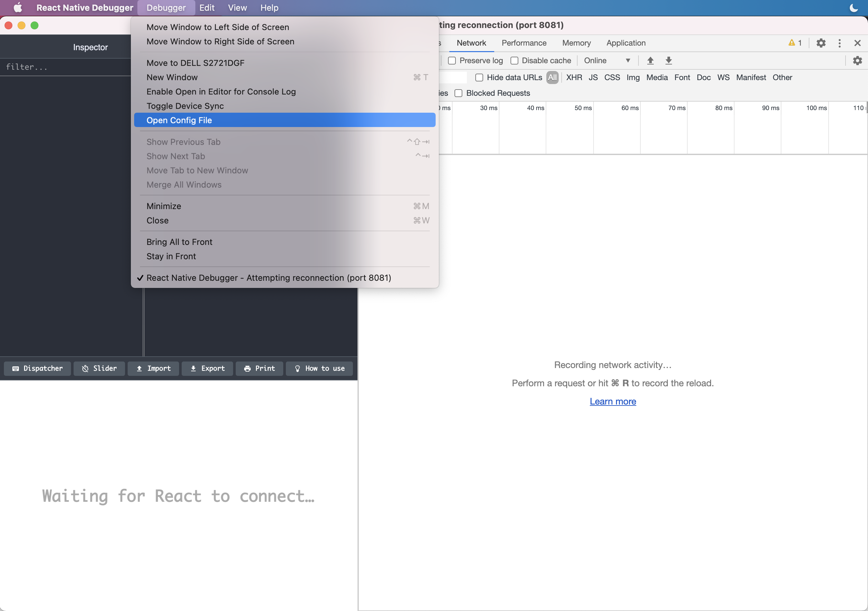868x611 pixels.
Task: Toggle the Preserve log checkbox
Action: (452, 61)
